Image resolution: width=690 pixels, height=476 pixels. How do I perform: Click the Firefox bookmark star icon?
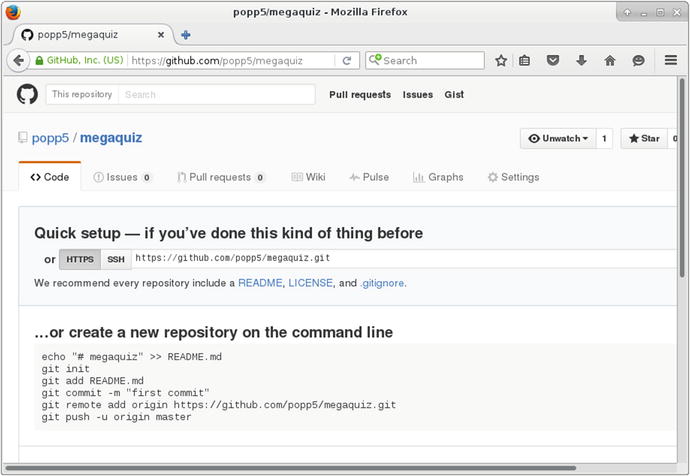(501, 60)
